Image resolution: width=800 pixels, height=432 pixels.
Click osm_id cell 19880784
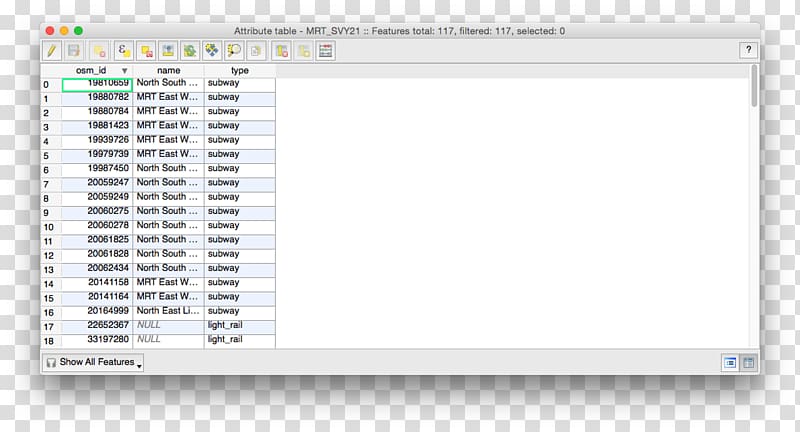click(97, 113)
